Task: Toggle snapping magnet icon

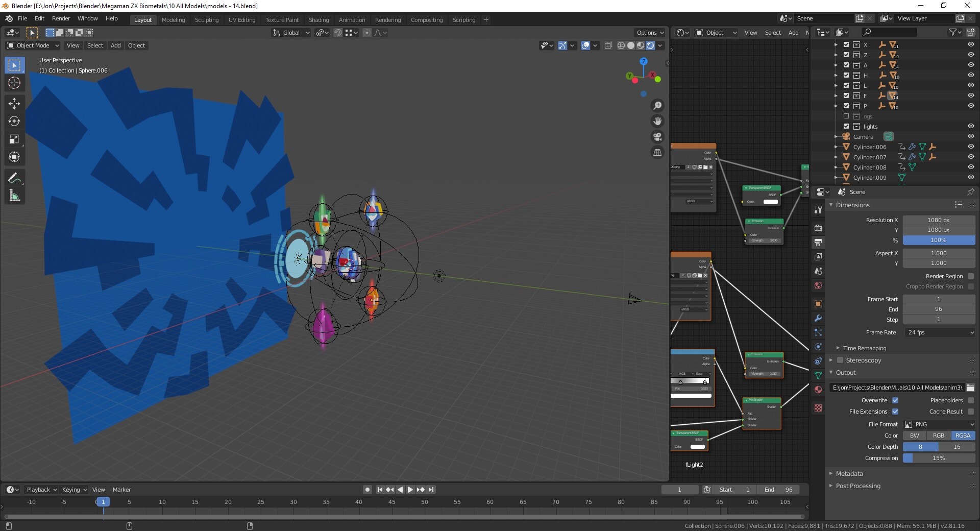Action: (x=337, y=33)
